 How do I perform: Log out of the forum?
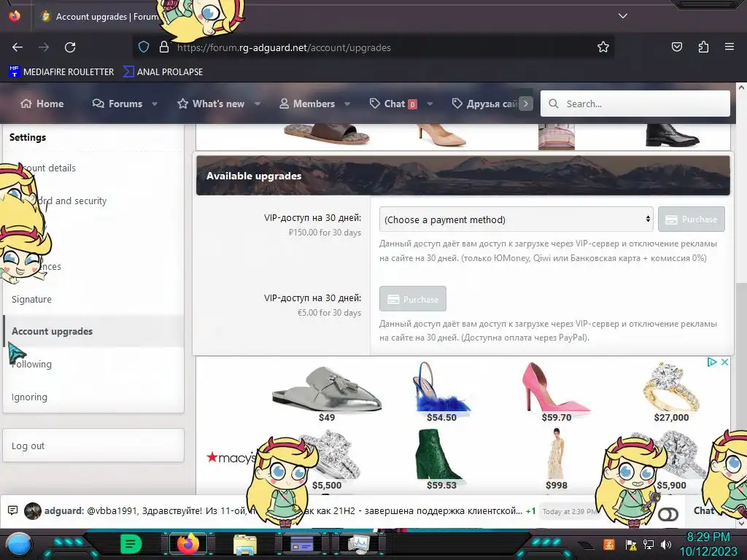(x=93, y=446)
